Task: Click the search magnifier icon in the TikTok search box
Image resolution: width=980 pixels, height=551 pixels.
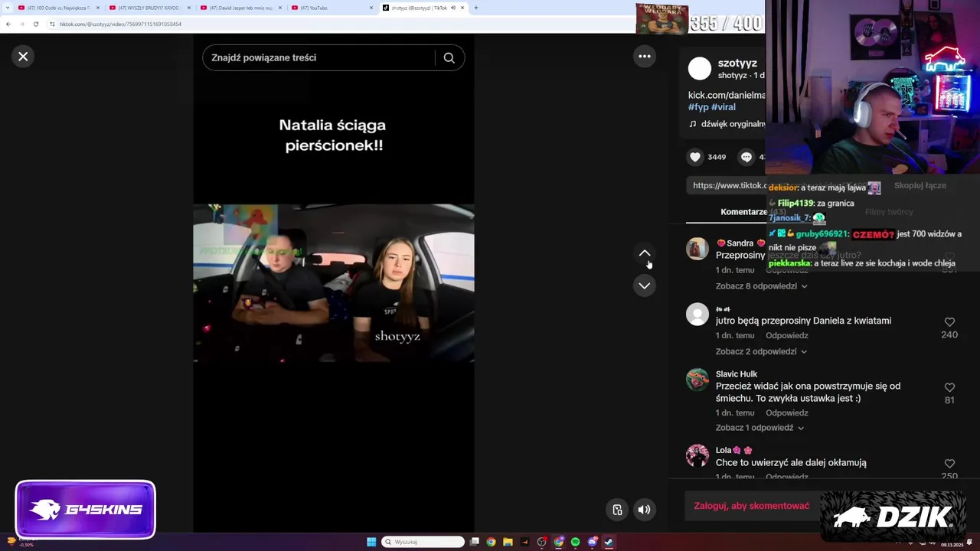Action: pos(449,57)
